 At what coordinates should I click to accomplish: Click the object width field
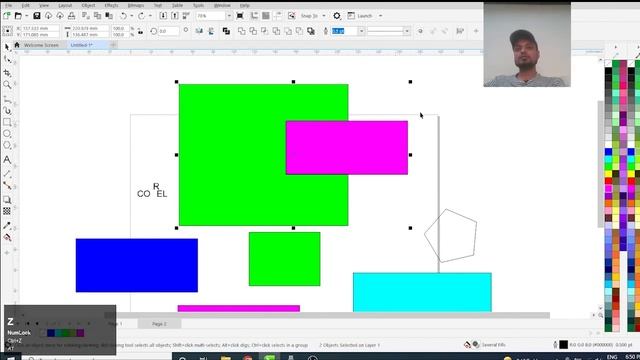pos(90,28)
